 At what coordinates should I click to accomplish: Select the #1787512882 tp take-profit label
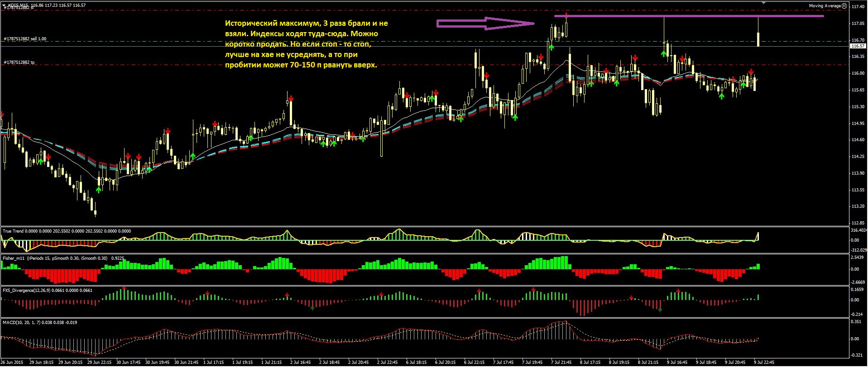click(19, 62)
